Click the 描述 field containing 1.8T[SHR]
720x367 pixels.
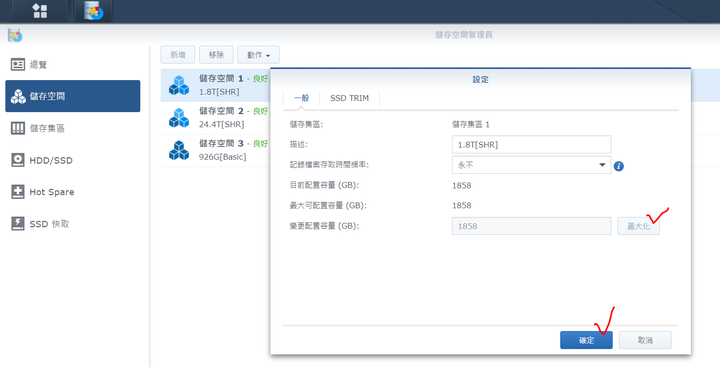point(531,145)
